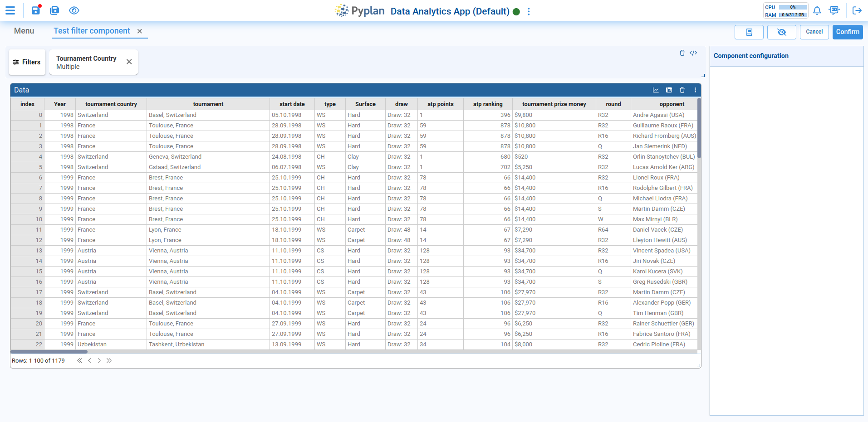Open the Filters panel
Viewport: 868px width, 422px height.
tap(27, 62)
